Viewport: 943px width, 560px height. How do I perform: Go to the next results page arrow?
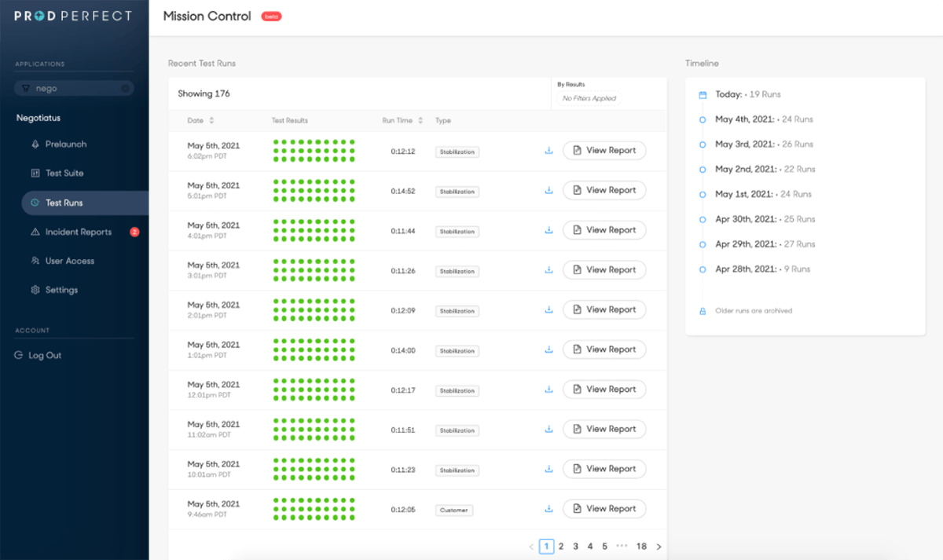[x=659, y=547]
